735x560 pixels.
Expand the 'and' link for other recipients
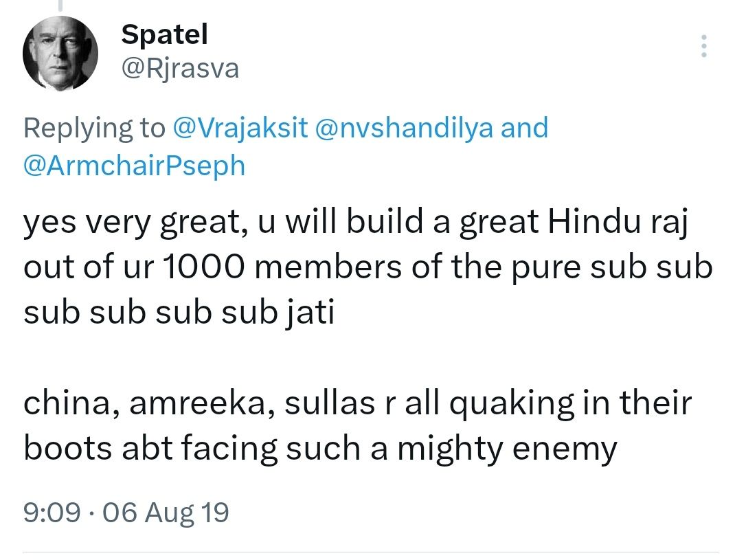(x=524, y=128)
